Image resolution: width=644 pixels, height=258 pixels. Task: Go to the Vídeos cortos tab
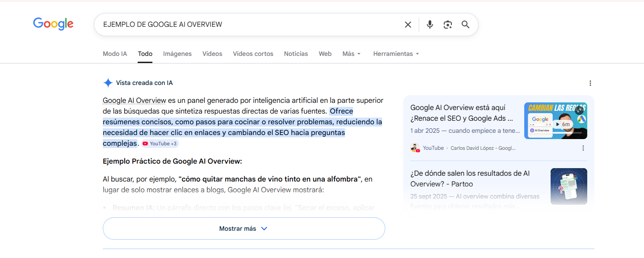(253, 54)
